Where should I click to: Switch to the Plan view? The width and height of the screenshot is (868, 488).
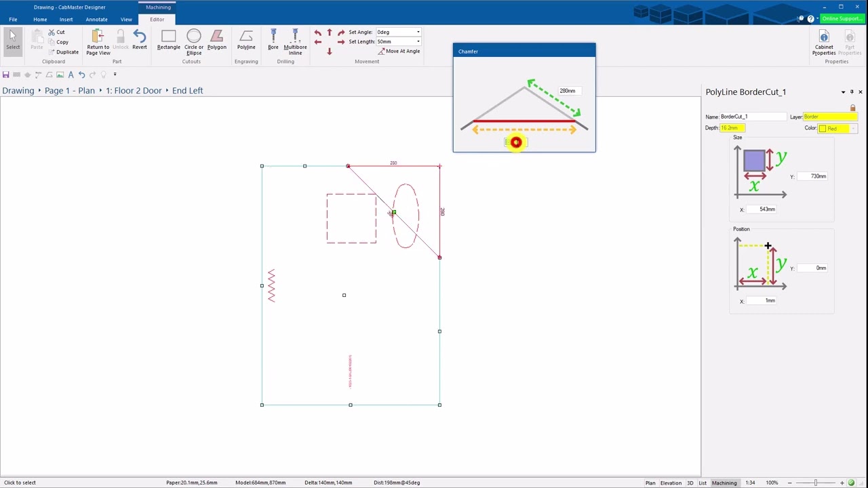click(650, 483)
